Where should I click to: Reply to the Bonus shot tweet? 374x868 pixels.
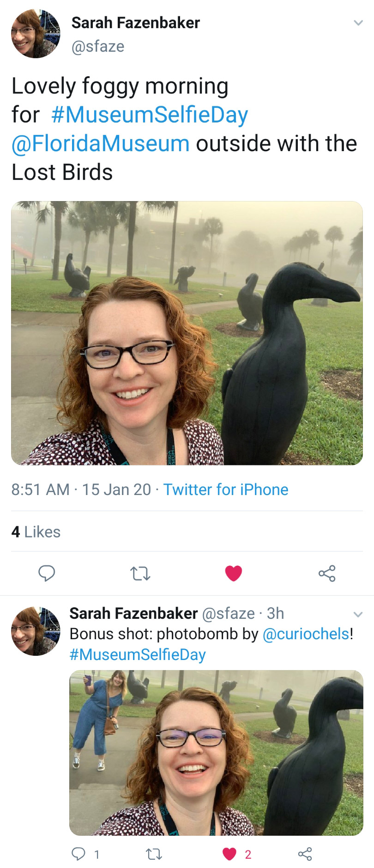coord(78,854)
